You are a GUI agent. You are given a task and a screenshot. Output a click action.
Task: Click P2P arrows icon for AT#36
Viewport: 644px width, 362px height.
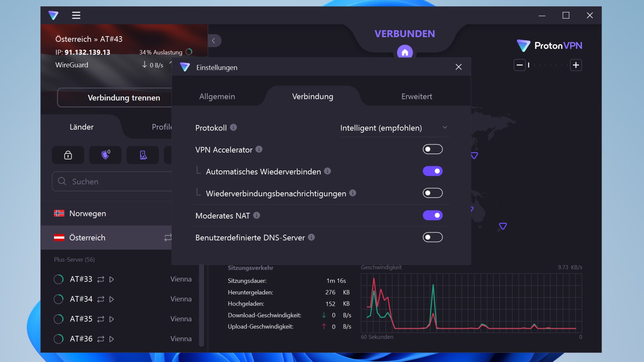coord(101,339)
